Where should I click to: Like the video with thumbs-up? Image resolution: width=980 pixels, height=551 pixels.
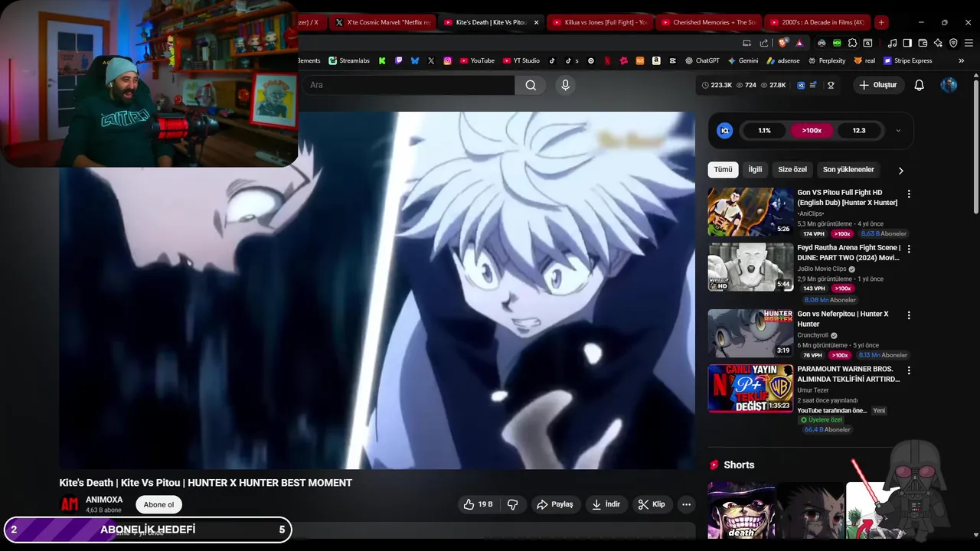coord(478,504)
